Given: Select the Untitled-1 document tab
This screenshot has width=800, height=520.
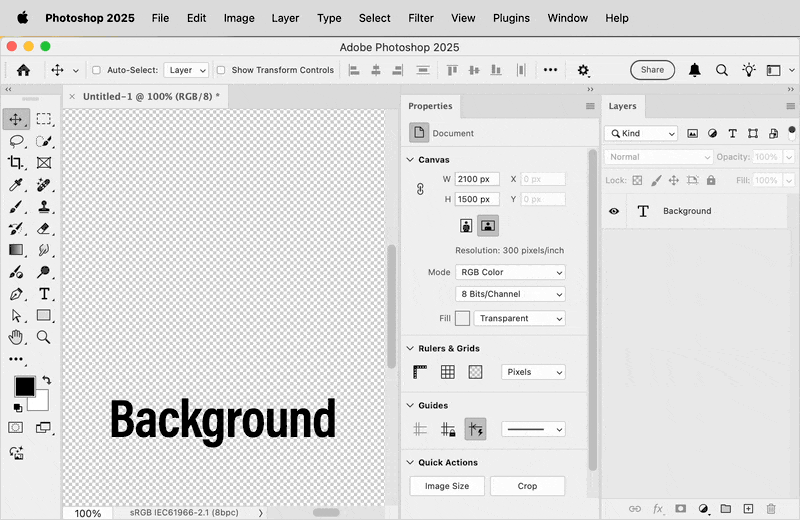Looking at the screenshot, I should coord(151,96).
